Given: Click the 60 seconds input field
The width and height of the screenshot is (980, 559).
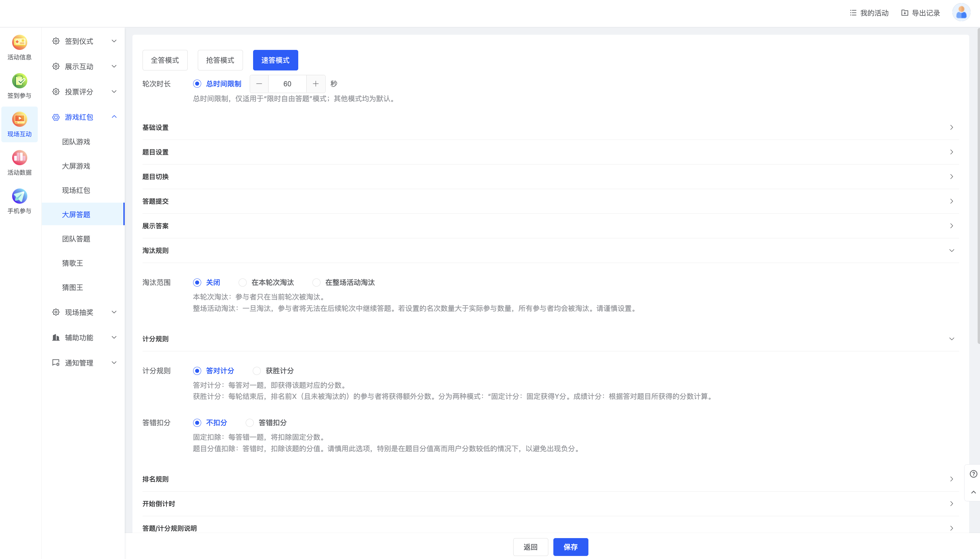Looking at the screenshot, I should pyautogui.click(x=287, y=84).
